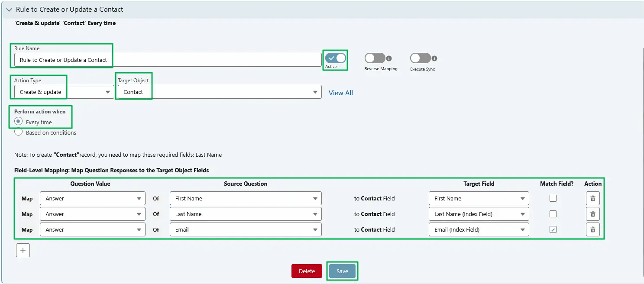The height and width of the screenshot is (284, 644).
Task: Open the Action Type dropdown
Action: (x=107, y=92)
